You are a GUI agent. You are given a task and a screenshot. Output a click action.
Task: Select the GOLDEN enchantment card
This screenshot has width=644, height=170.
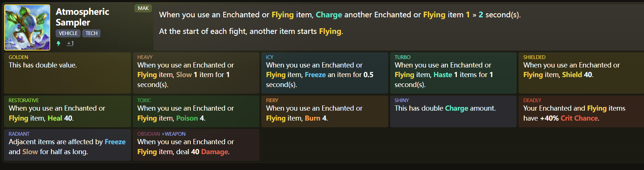[68, 73]
